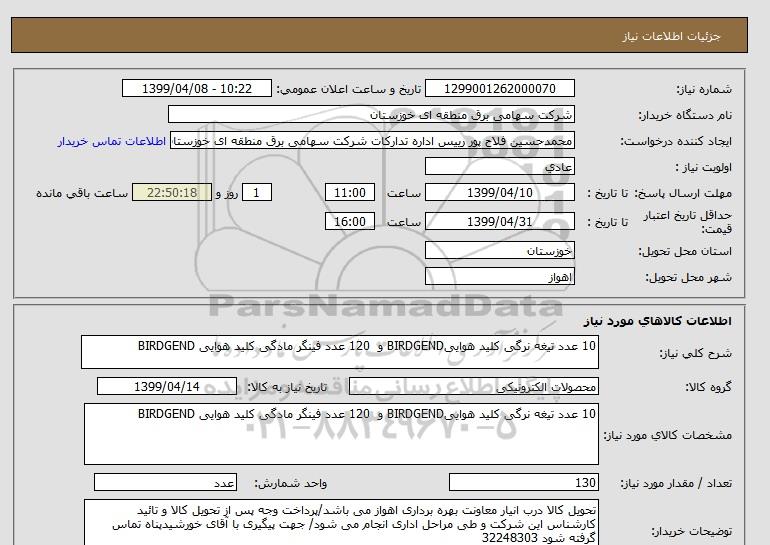Image resolution: width=770 pixels, height=545 pixels.
Task: Click the remaining time countdown 22:50:18
Action: [x=172, y=192]
